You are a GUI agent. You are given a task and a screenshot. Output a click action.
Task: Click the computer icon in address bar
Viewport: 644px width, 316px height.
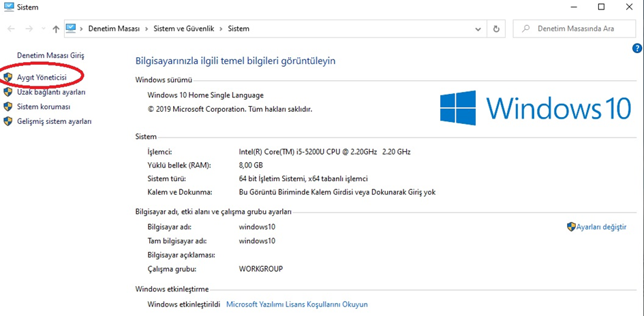71,29
